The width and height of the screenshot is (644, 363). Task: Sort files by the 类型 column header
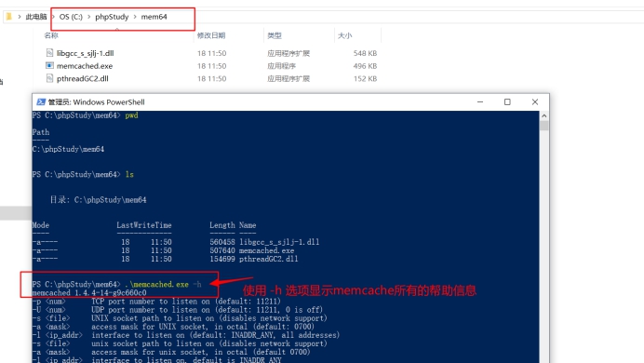click(x=275, y=35)
